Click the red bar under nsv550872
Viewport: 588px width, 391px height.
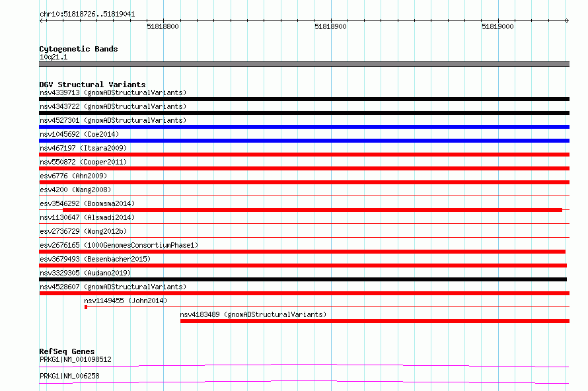pyautogui.click(x=304, y=168)
